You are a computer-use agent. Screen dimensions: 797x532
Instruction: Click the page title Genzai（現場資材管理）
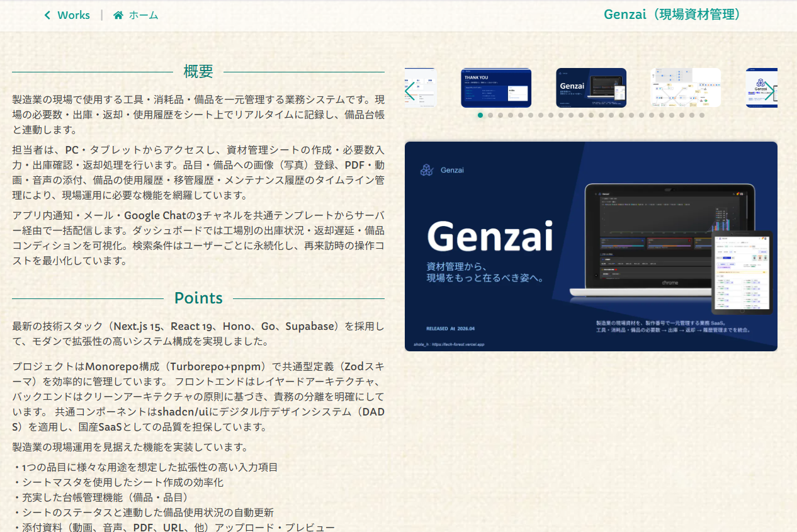(672, 14)
